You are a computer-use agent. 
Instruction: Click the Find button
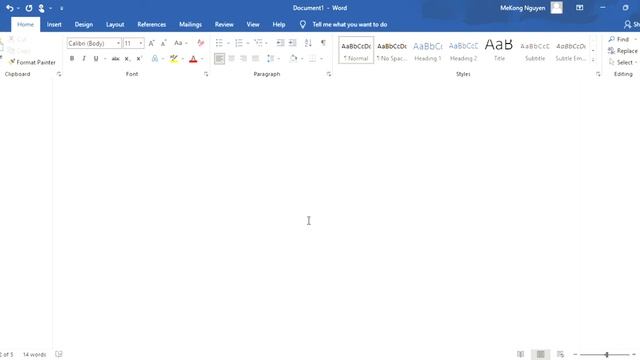tap(619, 39)
